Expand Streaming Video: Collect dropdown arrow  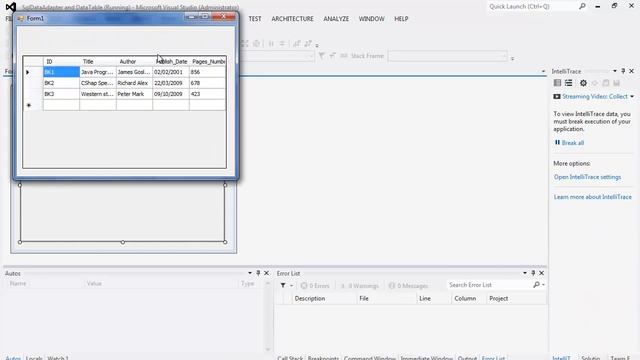[632, 97]
